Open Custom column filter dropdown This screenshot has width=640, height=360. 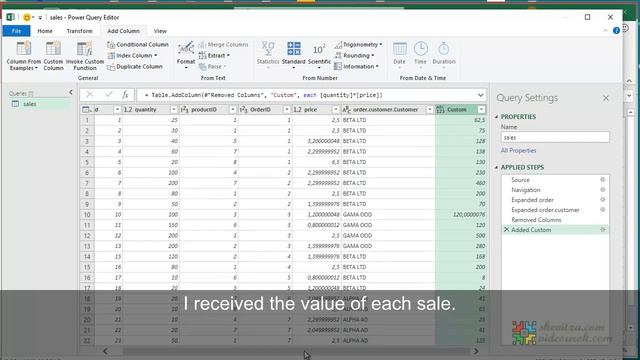pos(482,109)
